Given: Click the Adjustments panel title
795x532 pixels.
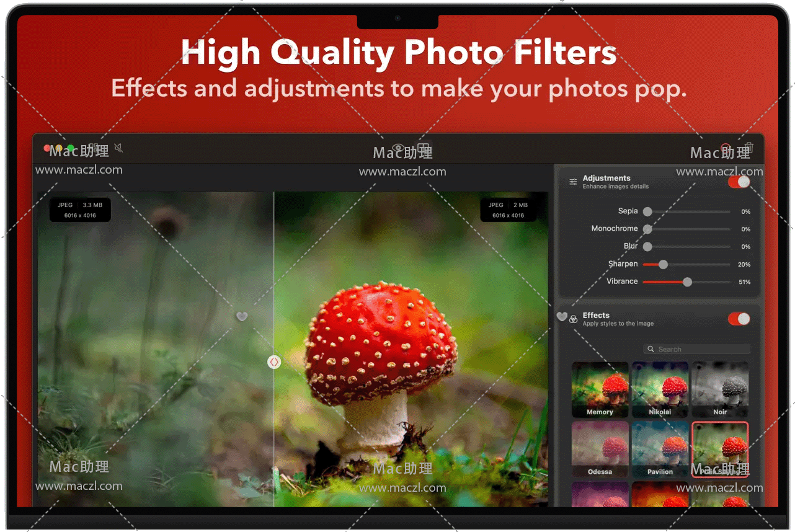Looking at the screenshot, I should [x=606, y=178].
